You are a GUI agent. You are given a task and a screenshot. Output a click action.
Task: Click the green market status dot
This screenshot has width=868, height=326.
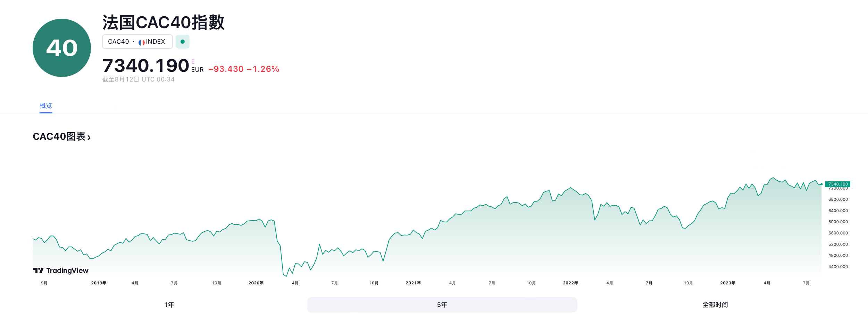coord(183,42)
